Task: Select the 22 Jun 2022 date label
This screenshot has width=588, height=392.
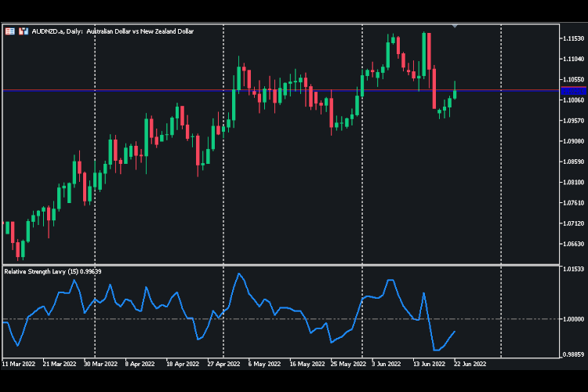Action: click(470, 364)
